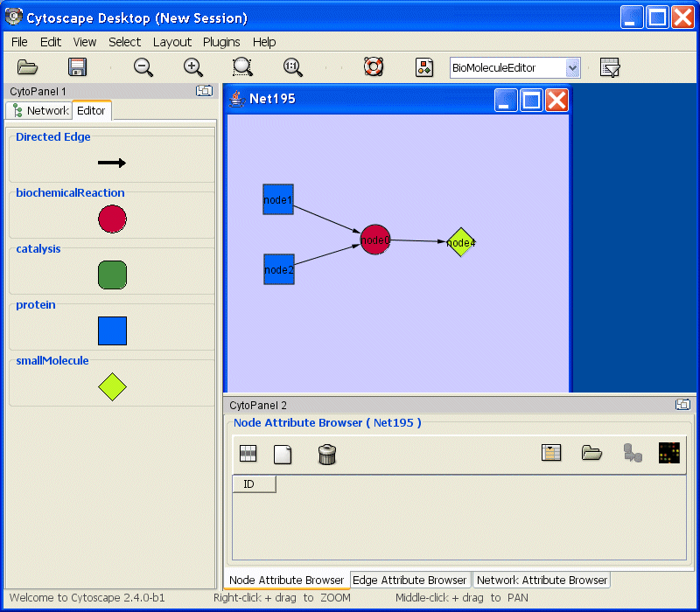Switch to Edge Attribute Browser tab
Screen dimensions: 700x612
(x=409, y=580)
